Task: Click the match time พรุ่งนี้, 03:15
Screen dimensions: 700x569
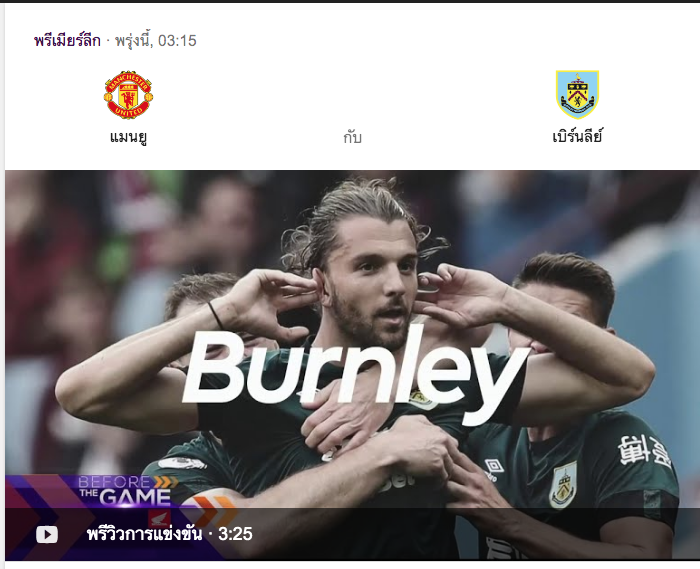Action: (x=156, y=41)
